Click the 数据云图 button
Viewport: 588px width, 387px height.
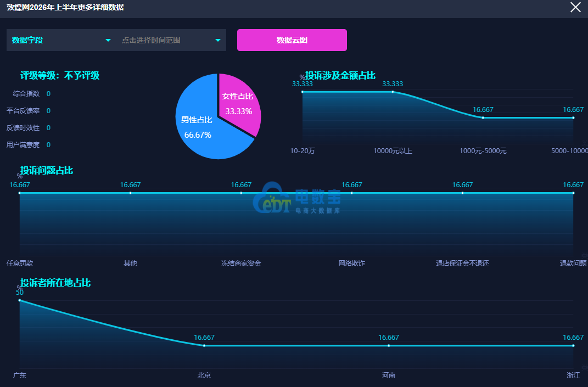tap(292, 40)
